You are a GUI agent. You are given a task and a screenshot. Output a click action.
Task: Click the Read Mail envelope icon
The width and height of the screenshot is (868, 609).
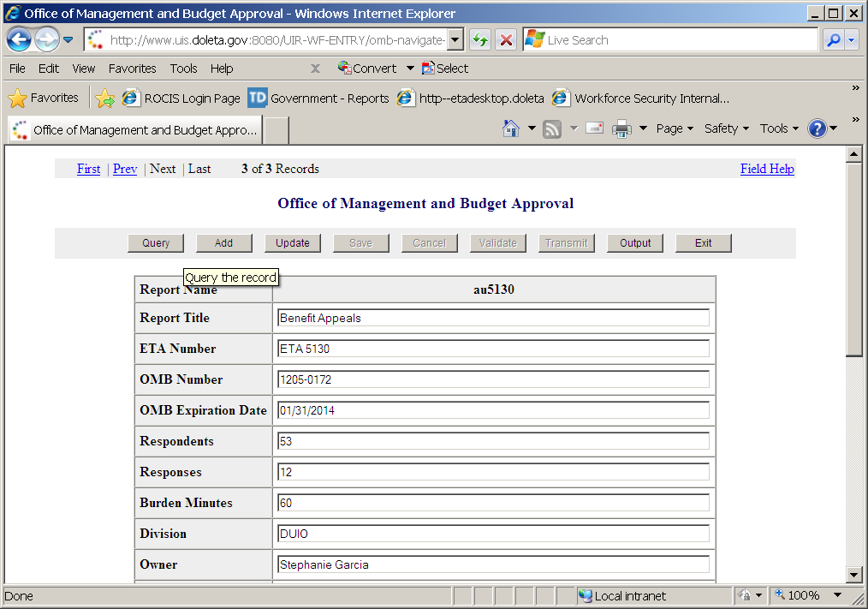coord(594,128)
